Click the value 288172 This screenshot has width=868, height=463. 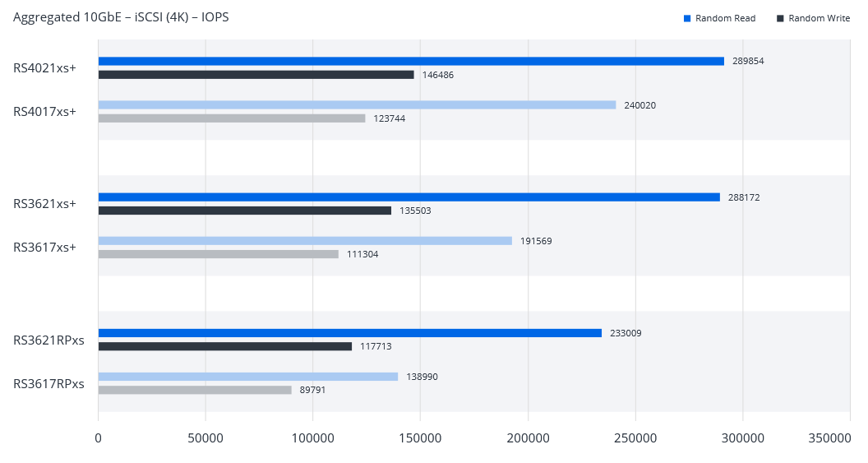pyautogui.click(x=744, y=197)
